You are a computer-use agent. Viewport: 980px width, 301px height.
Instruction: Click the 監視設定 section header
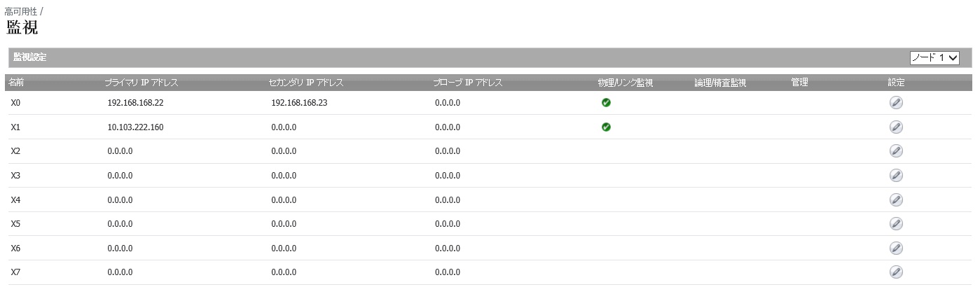coord(29,57)
